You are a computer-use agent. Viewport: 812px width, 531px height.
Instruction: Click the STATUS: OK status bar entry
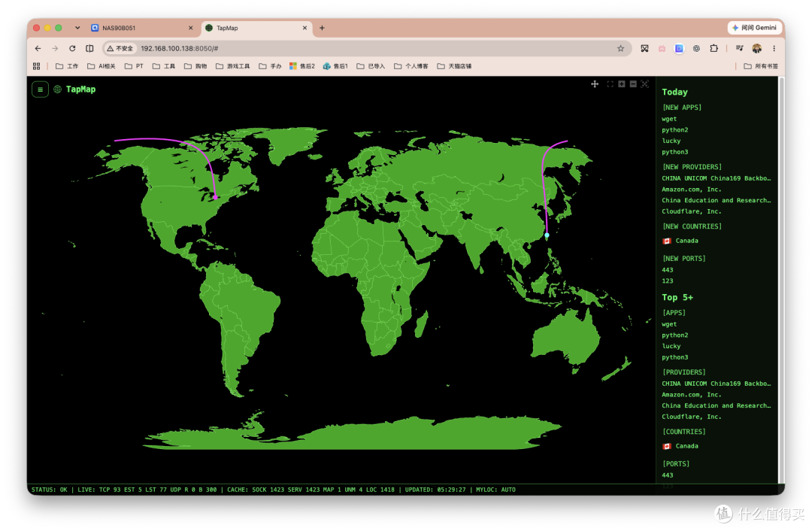(49, 490)
